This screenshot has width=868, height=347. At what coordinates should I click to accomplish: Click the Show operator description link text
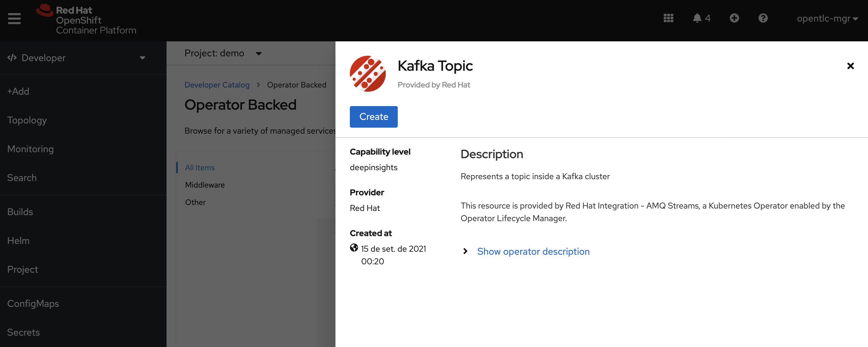pos(533,252)
